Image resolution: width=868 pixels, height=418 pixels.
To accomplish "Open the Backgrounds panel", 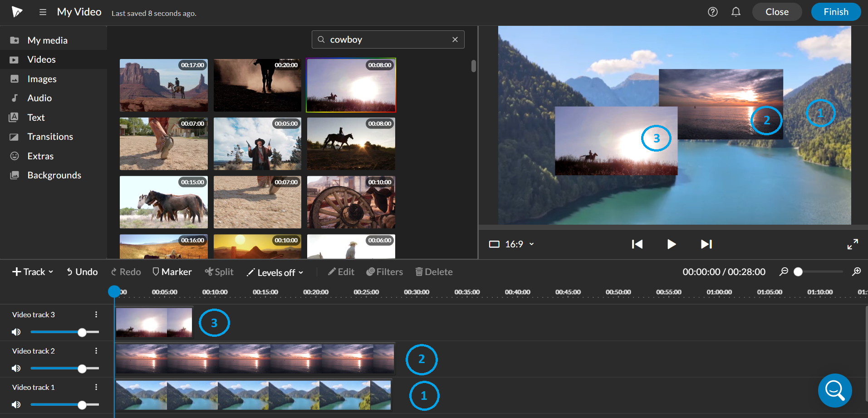I will [54, 175].
